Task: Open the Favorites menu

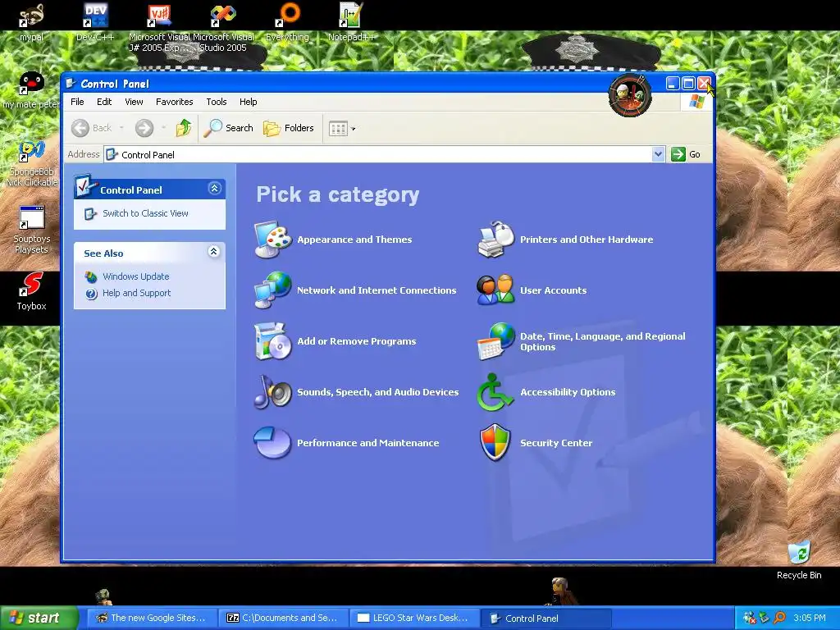Action: click(174, 102)
